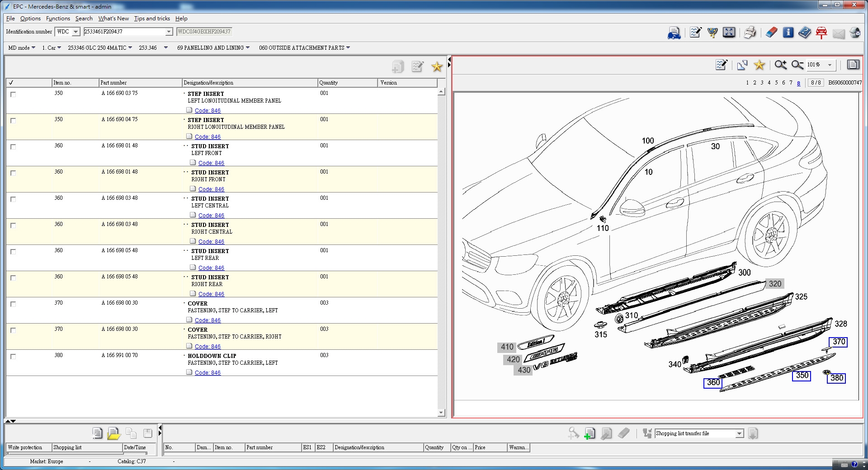The width and height of the screenshot is (868, 470).
Task: Click the red car icon
Action: click(x=821, y=33)
